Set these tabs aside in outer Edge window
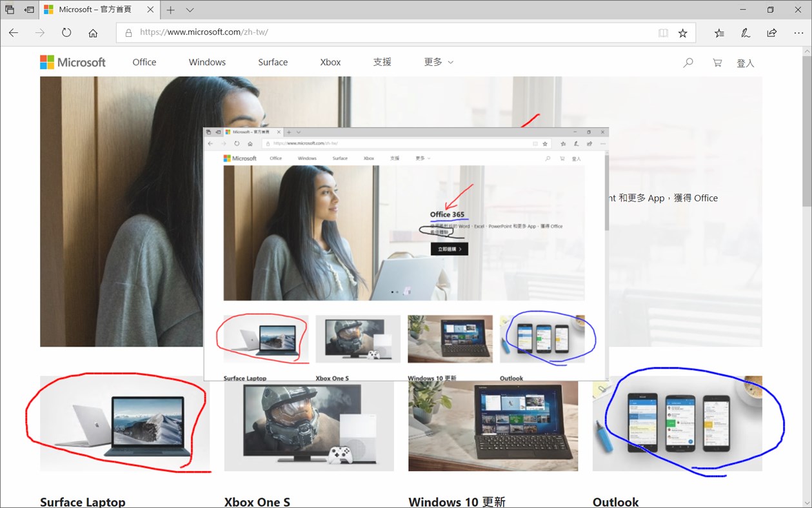Screen dimensions: 812x508 (29, 10)
